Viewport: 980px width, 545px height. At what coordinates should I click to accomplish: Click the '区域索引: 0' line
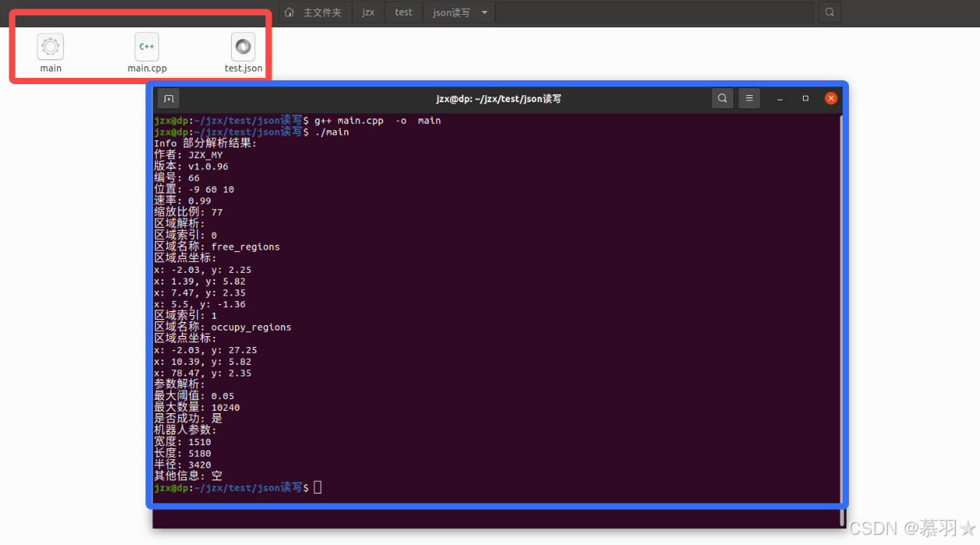point(186,235)
